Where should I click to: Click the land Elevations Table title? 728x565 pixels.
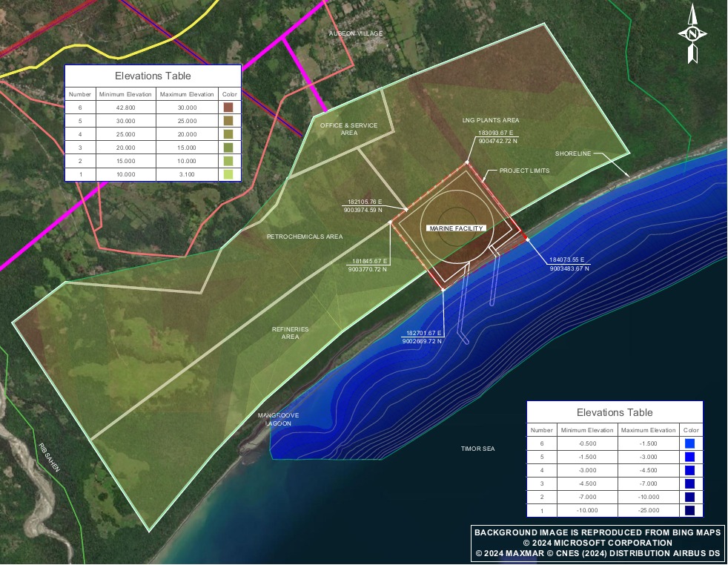click(x=153, y=76)
